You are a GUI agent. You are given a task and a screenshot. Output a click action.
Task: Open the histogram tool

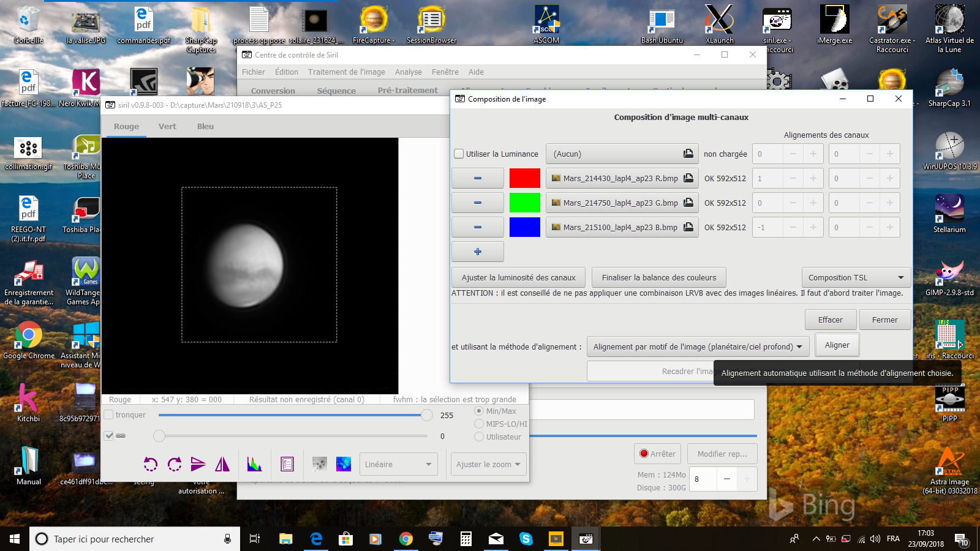254,464
